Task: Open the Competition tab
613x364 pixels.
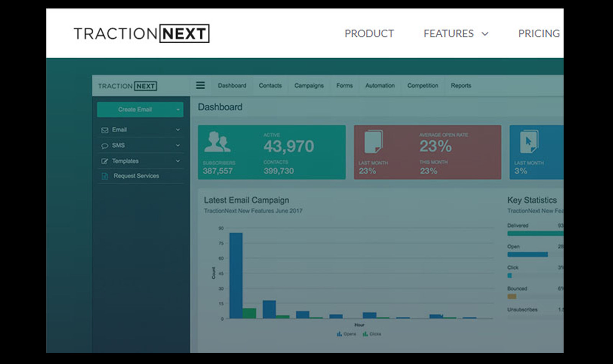Action: click(x=423, y=85)
